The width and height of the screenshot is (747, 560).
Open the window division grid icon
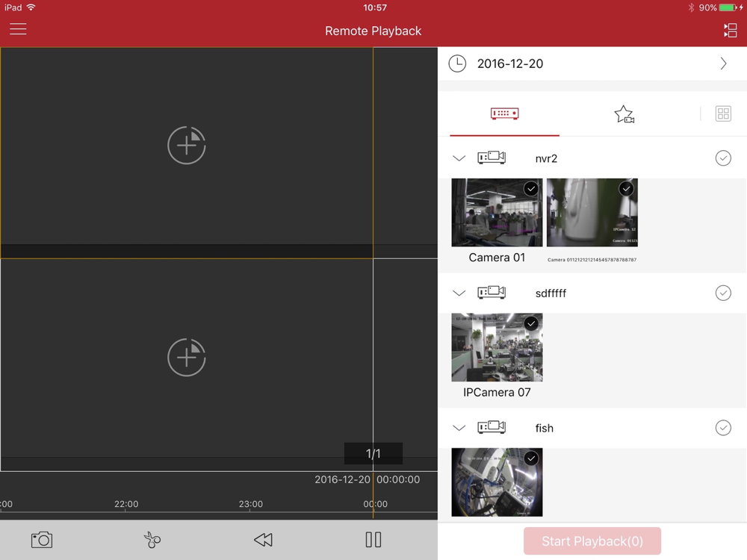(x=722, y=113)
